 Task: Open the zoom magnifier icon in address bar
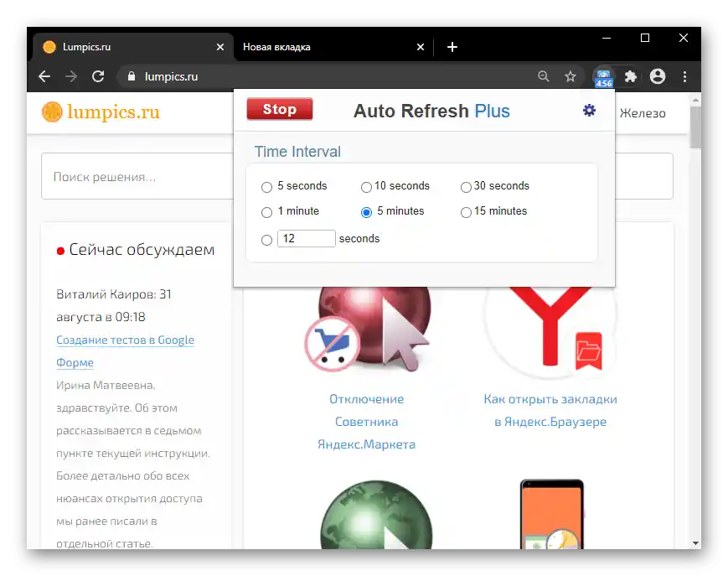[544, 76]
